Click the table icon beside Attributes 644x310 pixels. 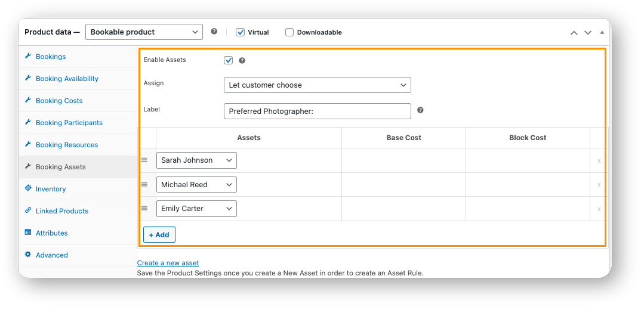(28, 232)
